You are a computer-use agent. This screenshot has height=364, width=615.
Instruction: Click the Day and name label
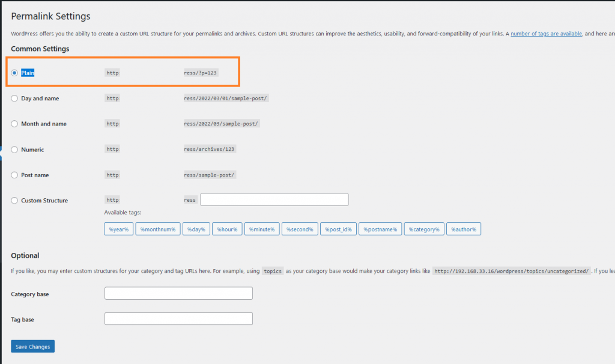(x=40, y=99)
